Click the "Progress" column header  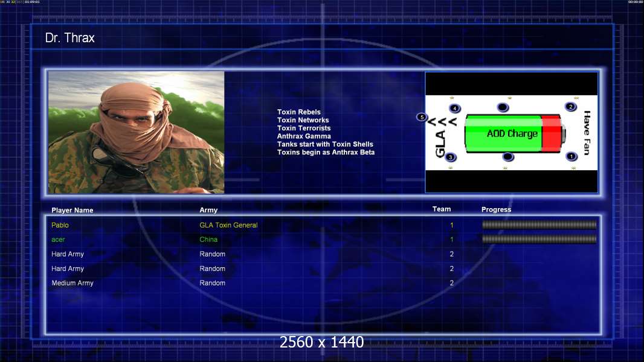pyautogui.click(x=496, y=209)
